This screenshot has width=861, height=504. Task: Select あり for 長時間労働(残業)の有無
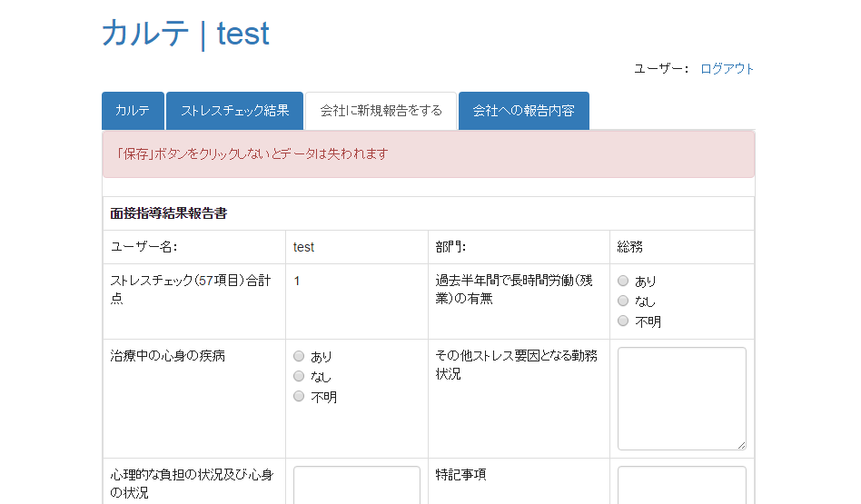(623, 281)
